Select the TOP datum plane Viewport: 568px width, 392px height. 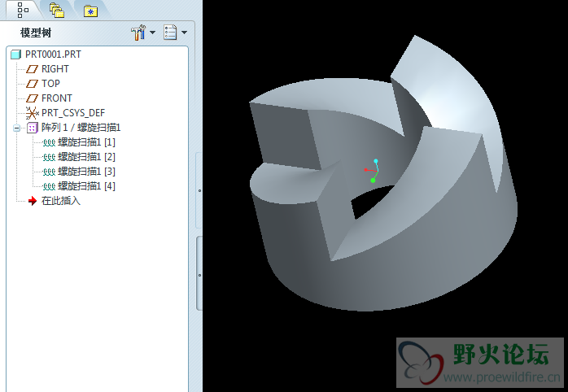tap(50, 84)
